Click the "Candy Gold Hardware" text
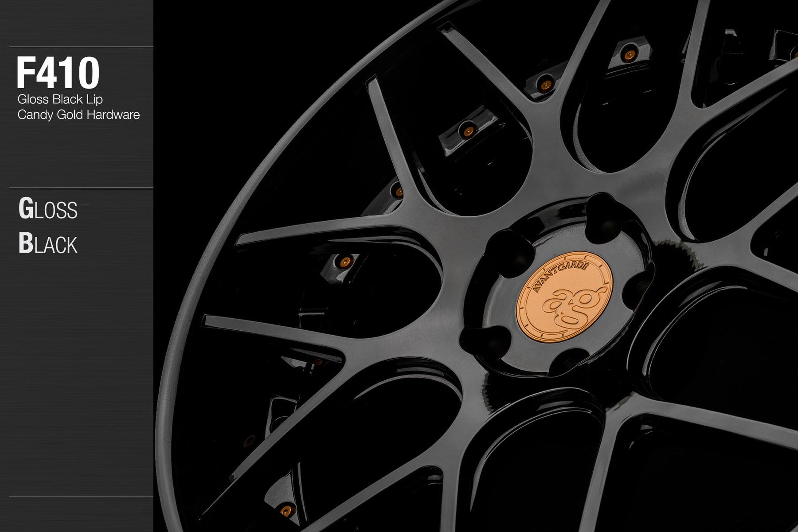 point(78,115)
